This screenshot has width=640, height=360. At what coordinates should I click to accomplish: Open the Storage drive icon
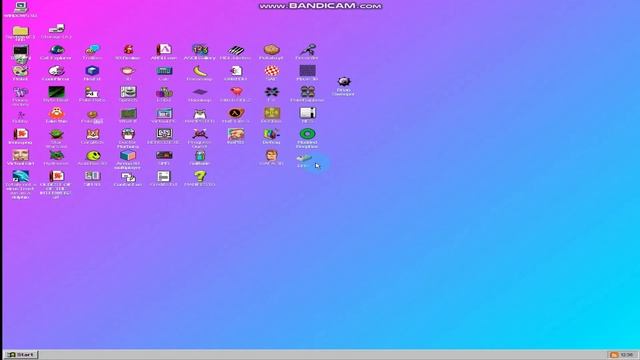[x=56, y=29]
